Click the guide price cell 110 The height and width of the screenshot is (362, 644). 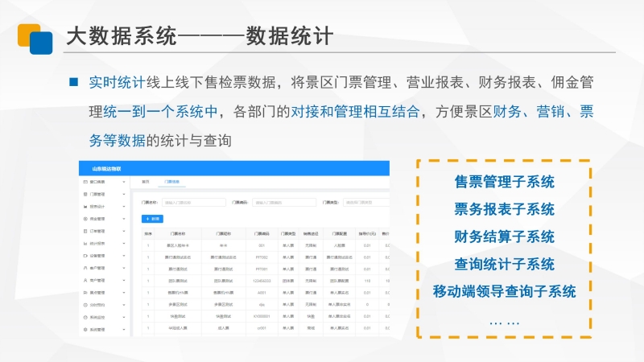tap(367, 281)
